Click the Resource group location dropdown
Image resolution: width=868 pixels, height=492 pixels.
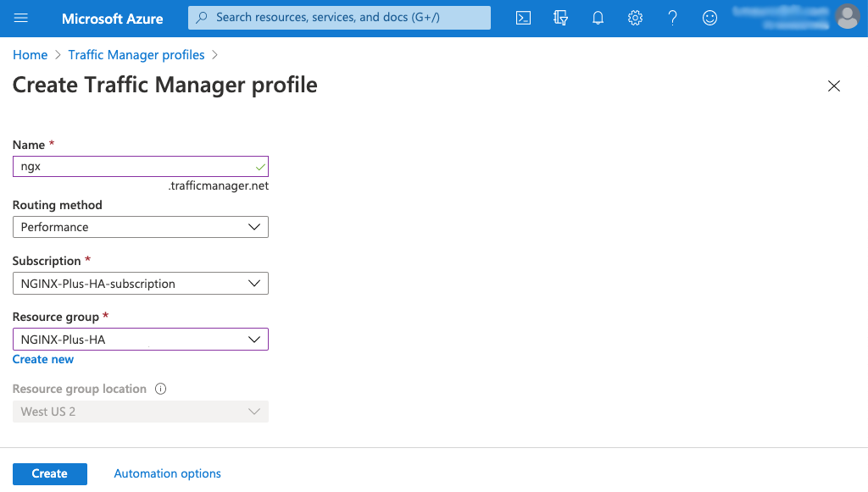pyautogui.click(x=141, y=412)
